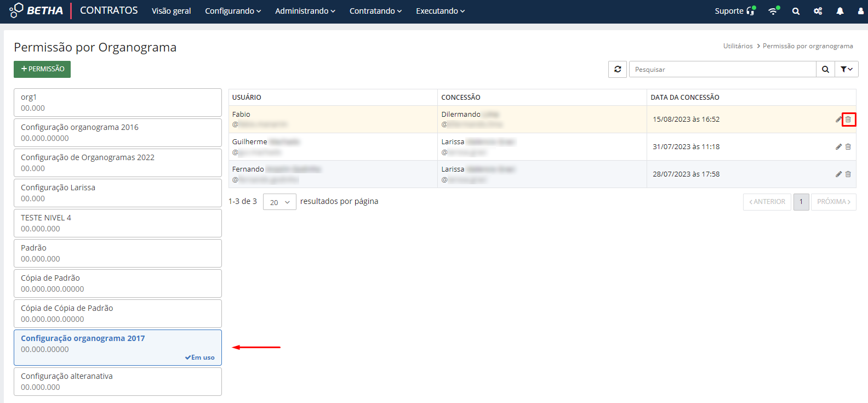Screen dimensions: 868x403
Task: Expand the Contratando menu
Action: point(375,11)
